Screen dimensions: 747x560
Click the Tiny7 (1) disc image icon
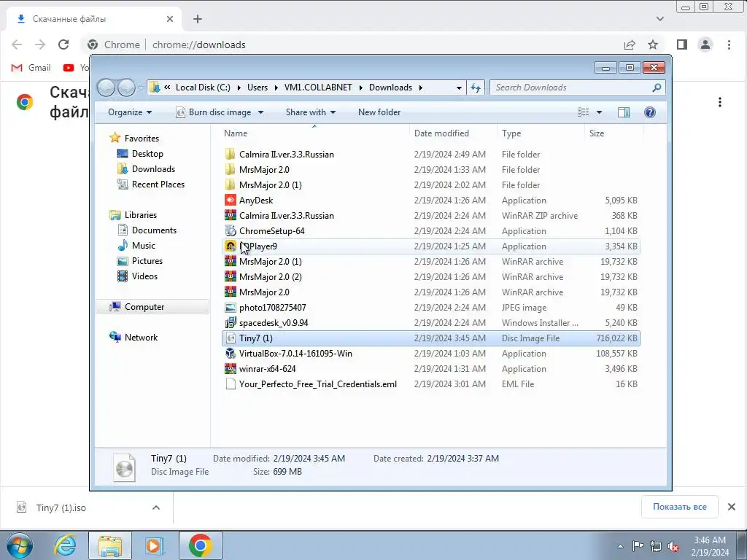tap(231, 338)
